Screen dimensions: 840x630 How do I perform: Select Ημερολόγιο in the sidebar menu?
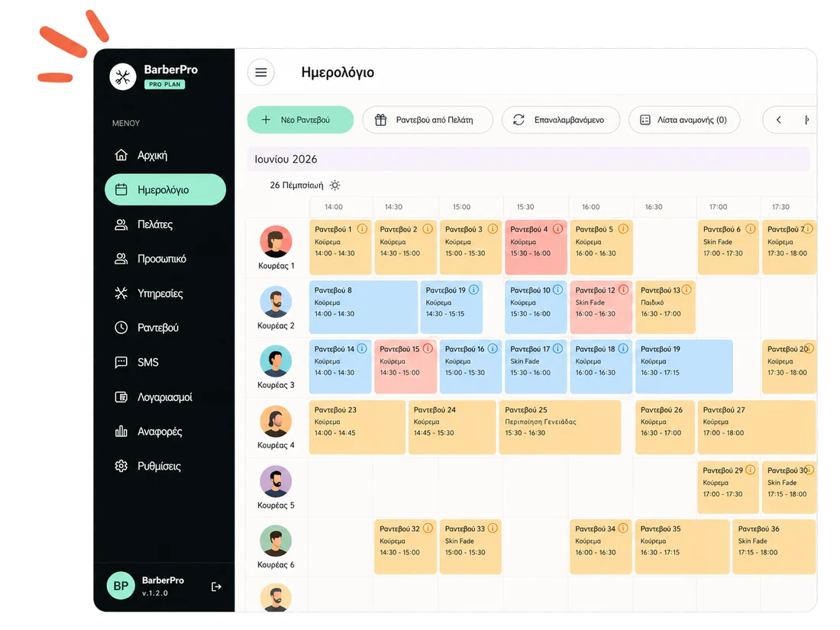(165, 189)
